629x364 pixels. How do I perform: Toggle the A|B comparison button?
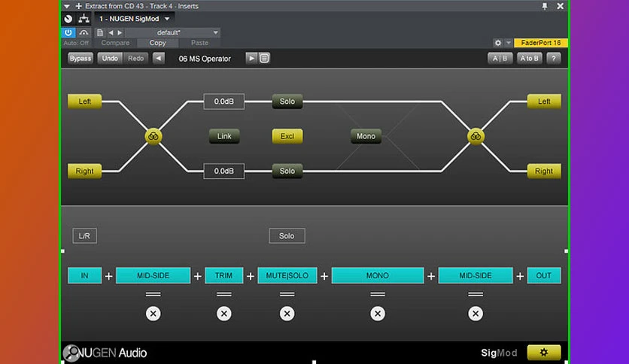500,59
